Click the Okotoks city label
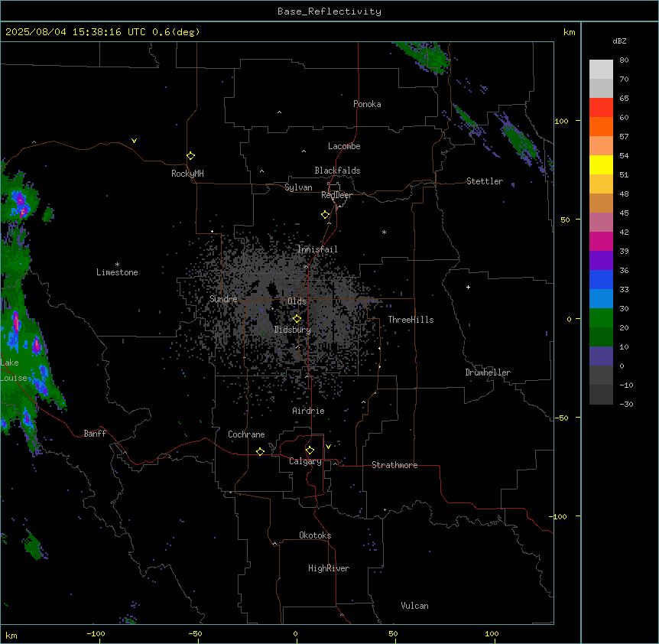Image resolution: width=659 pixels, height=644 pixels. coord(315,535)
